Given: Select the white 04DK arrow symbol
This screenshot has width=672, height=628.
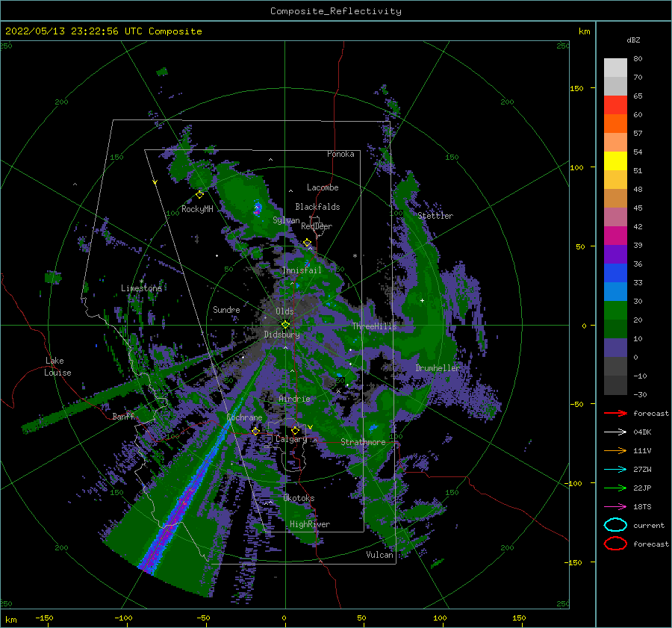Looking at the screenshot, I should 615,432.
